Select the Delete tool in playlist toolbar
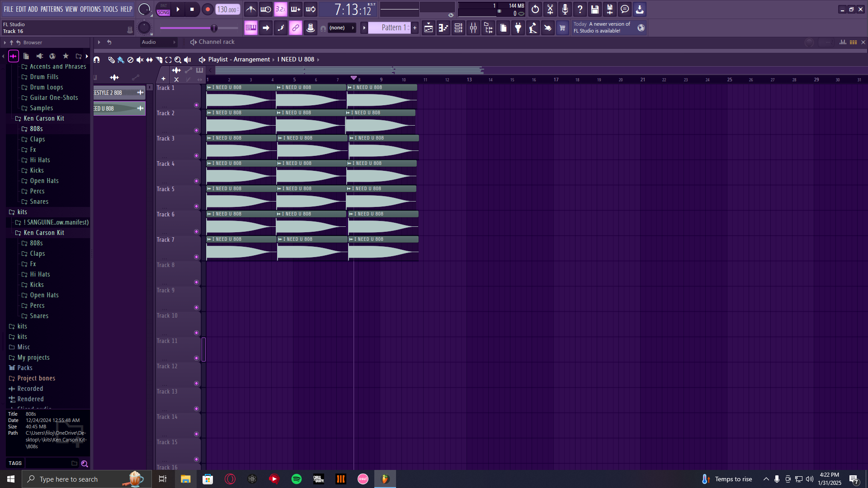 point(130,60)
